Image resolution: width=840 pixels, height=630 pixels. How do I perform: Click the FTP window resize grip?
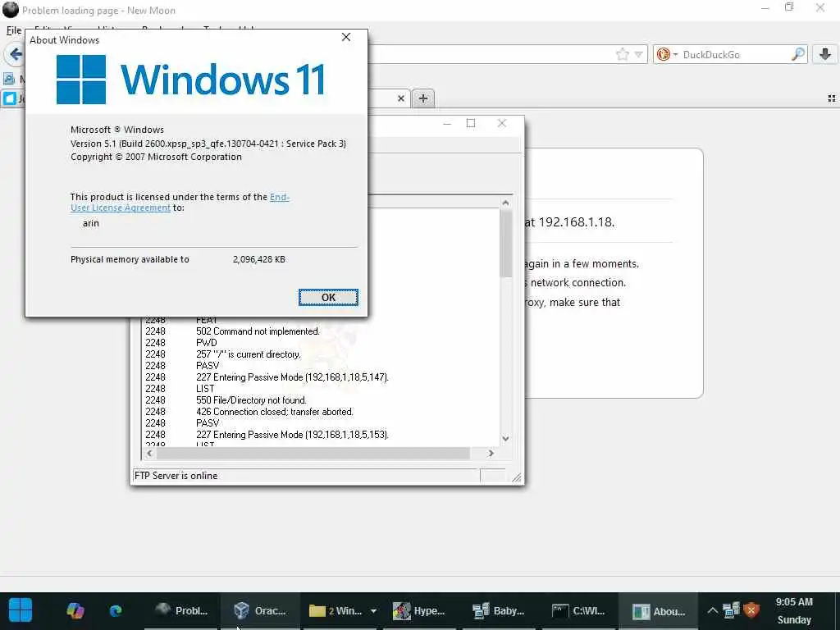[516, 477]
